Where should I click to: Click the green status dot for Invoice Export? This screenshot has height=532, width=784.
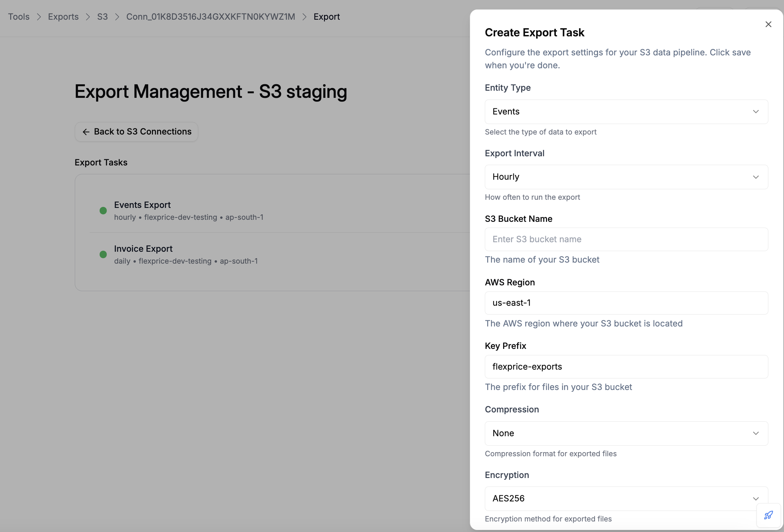(x=103, y=254)
